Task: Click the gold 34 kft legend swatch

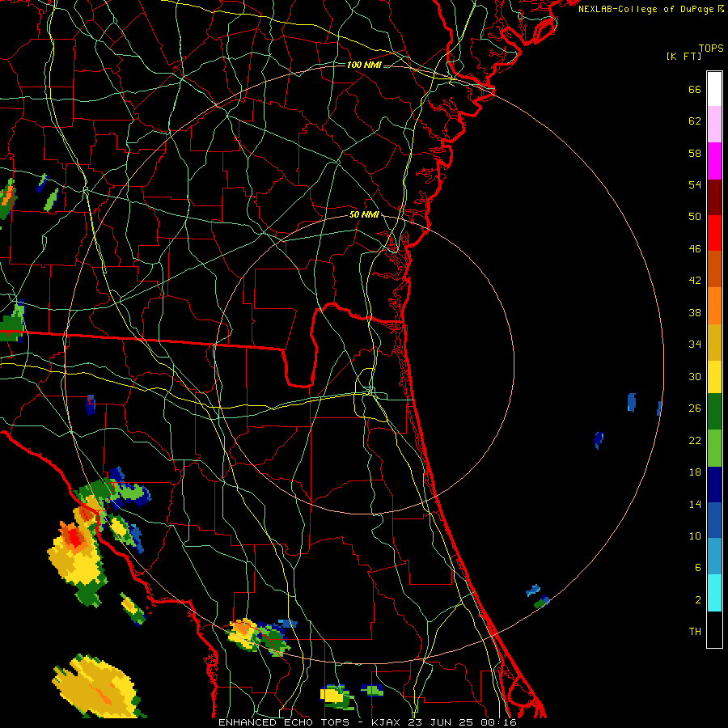Action: tap(714, 342)
